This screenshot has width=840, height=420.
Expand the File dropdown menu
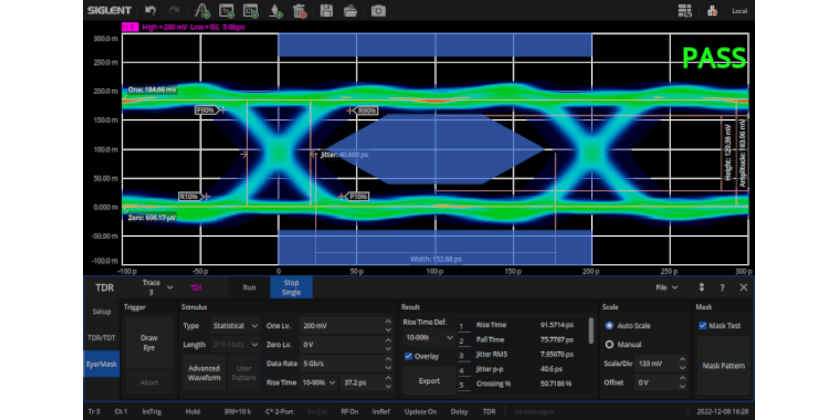[666, 288]
